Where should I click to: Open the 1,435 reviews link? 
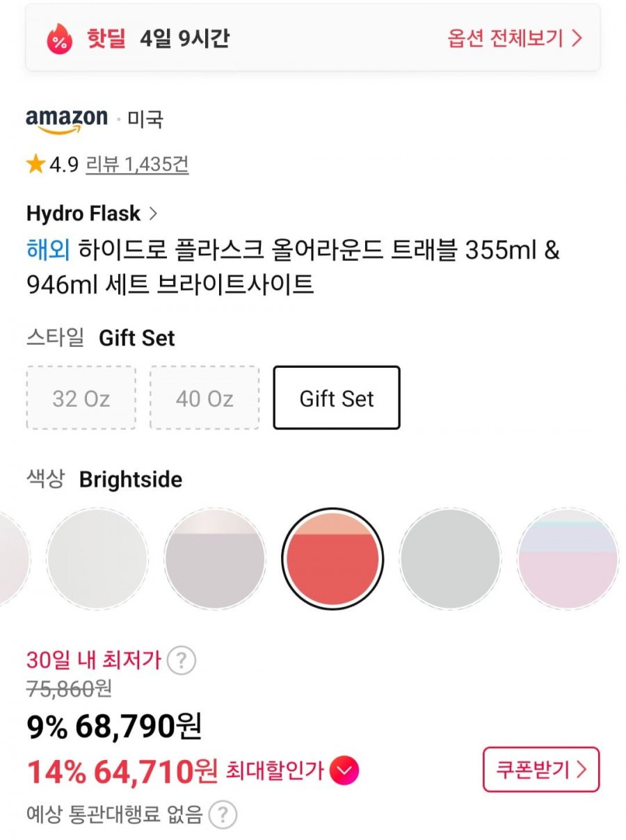coord(137,165)
